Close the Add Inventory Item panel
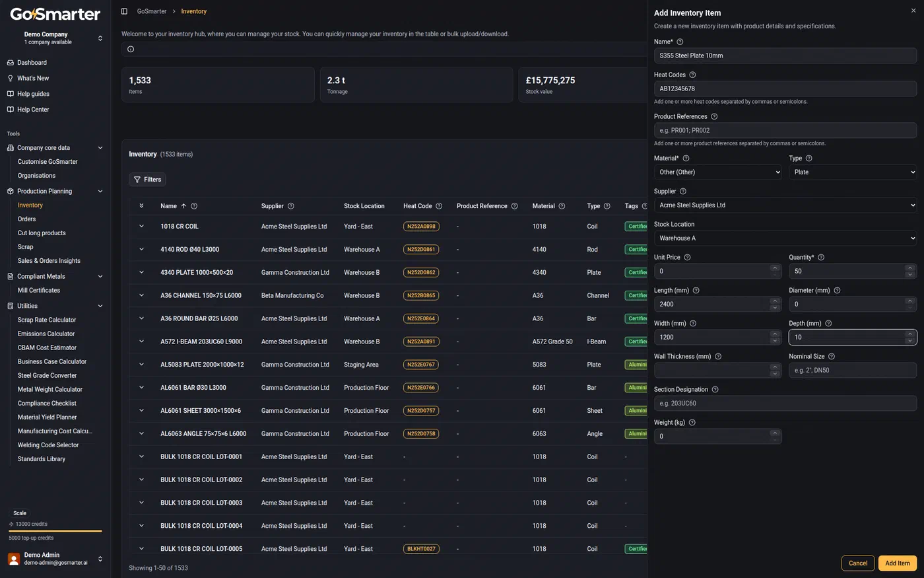Screen dimensions: 924x578 pyautogui.click(x=913, y=11)
